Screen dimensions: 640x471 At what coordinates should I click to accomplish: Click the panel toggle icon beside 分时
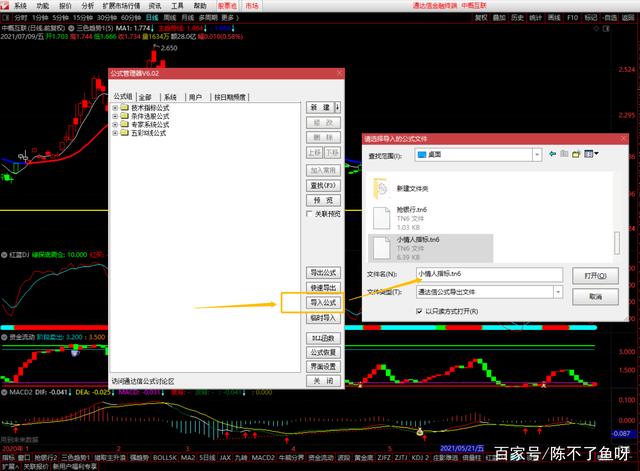pyautogui.click(x=6, y=18)
